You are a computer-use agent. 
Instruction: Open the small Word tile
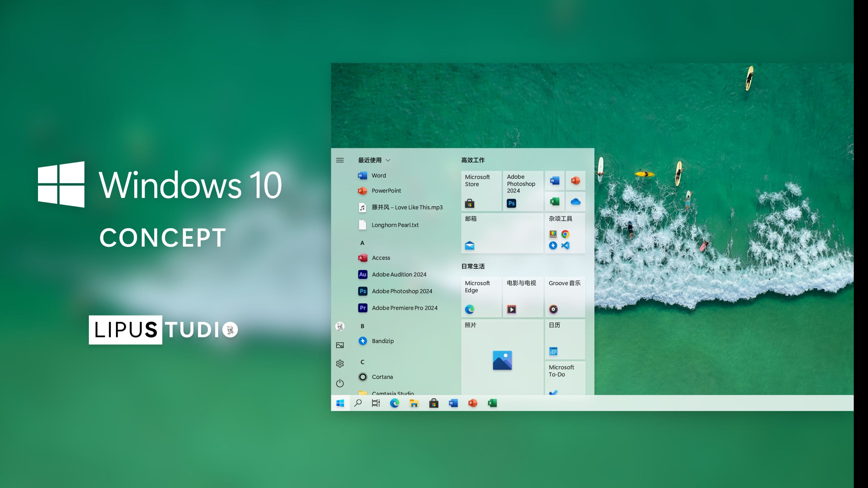(555, 181)
